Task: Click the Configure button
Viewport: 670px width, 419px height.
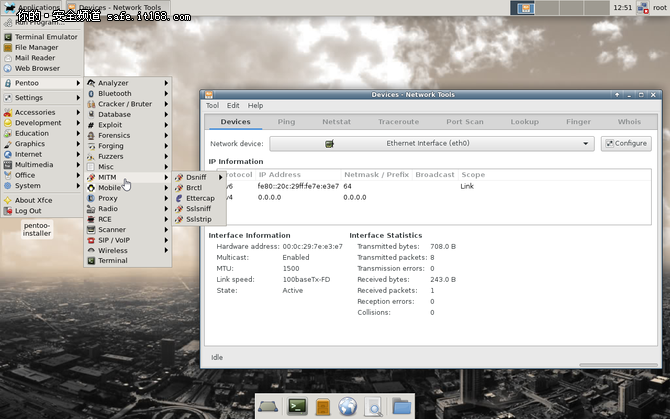Action: (x=626, y=143)
